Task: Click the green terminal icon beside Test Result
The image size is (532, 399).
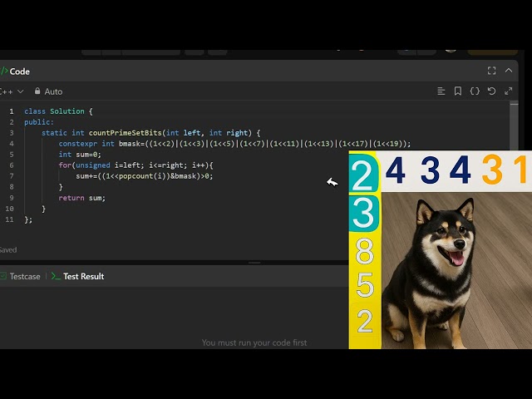Action: point(56,277)
